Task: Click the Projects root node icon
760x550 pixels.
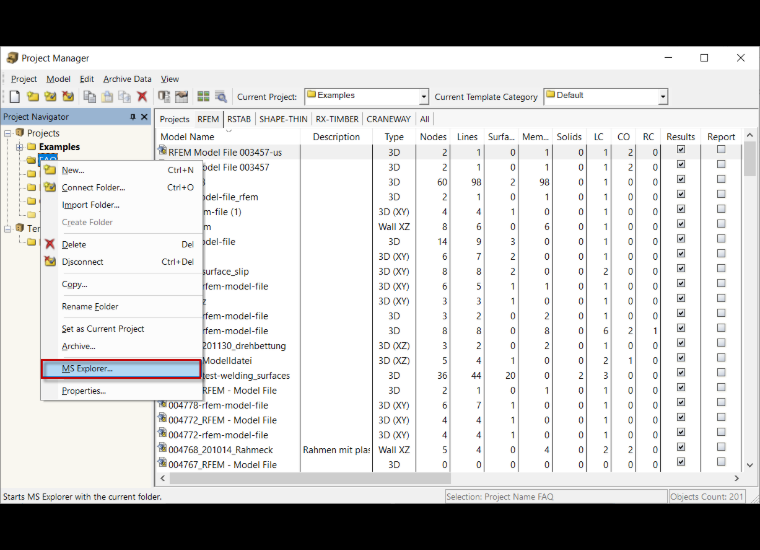Action: (x=20, y=133)
